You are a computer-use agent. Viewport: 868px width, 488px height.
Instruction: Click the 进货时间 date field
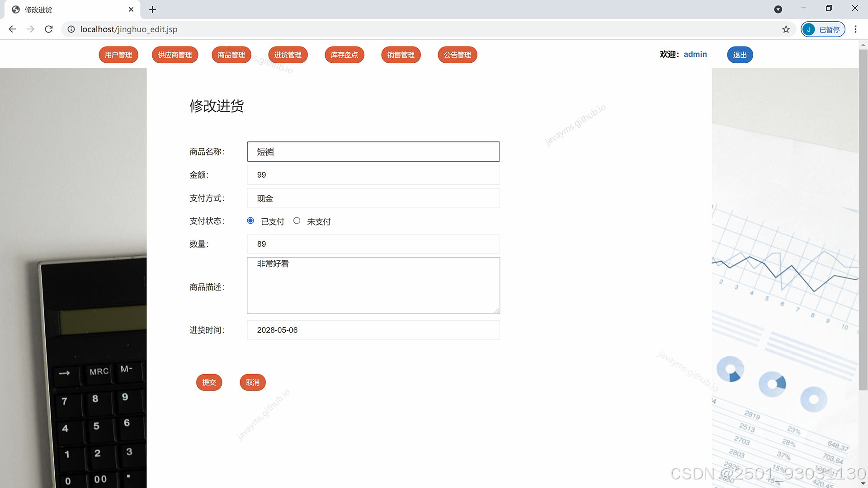pyautogui.click(x=373, y=330)
